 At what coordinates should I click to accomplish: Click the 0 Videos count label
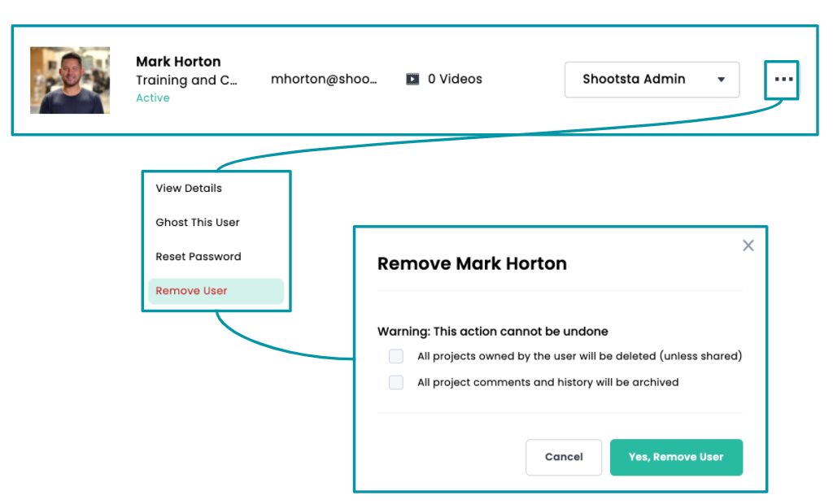point(455,80)
